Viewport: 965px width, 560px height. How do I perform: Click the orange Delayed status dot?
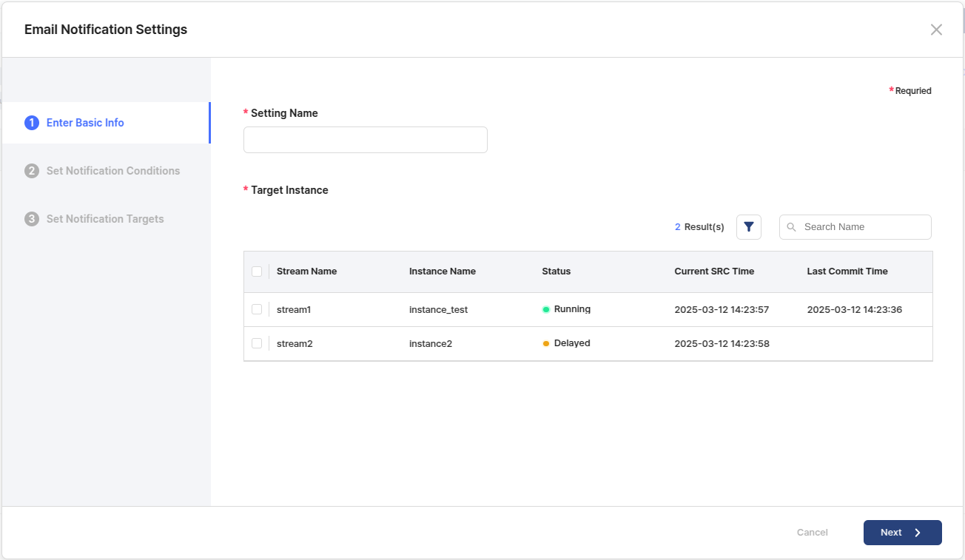[x=546, y=344]
